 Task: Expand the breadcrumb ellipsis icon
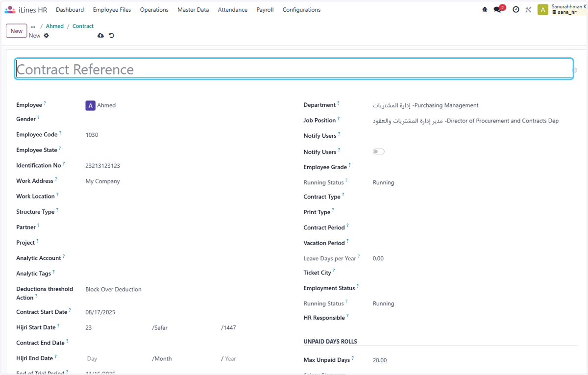click(x=33, y=26)
